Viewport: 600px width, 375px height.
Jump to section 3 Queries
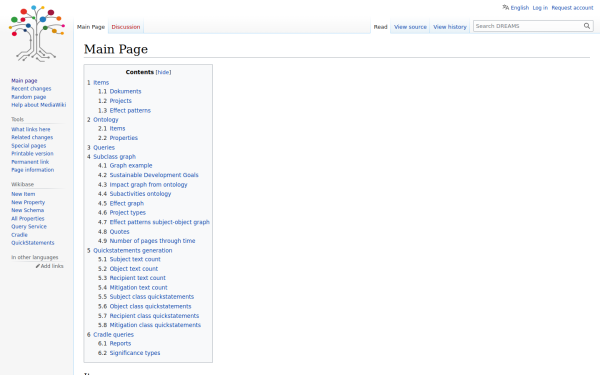[104, 148]
